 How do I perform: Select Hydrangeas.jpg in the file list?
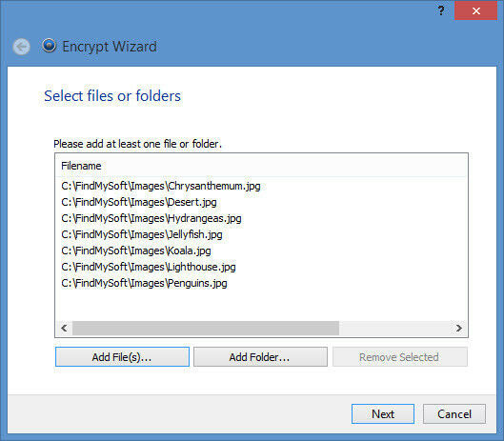(x=151, y=218)
